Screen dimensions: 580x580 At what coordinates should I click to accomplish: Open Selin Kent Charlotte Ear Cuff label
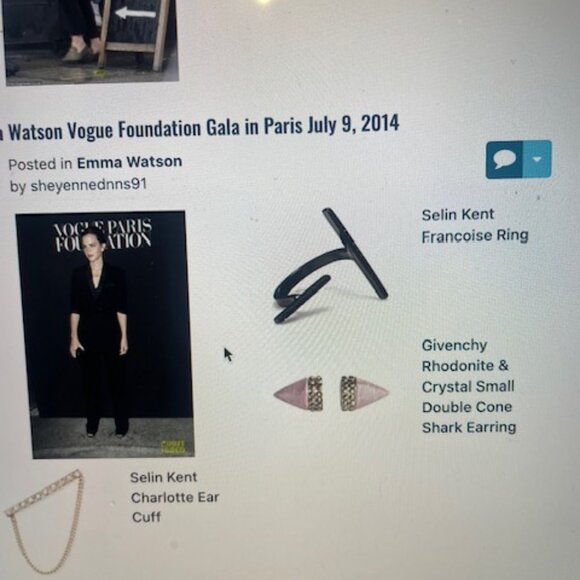coord(175,497)
